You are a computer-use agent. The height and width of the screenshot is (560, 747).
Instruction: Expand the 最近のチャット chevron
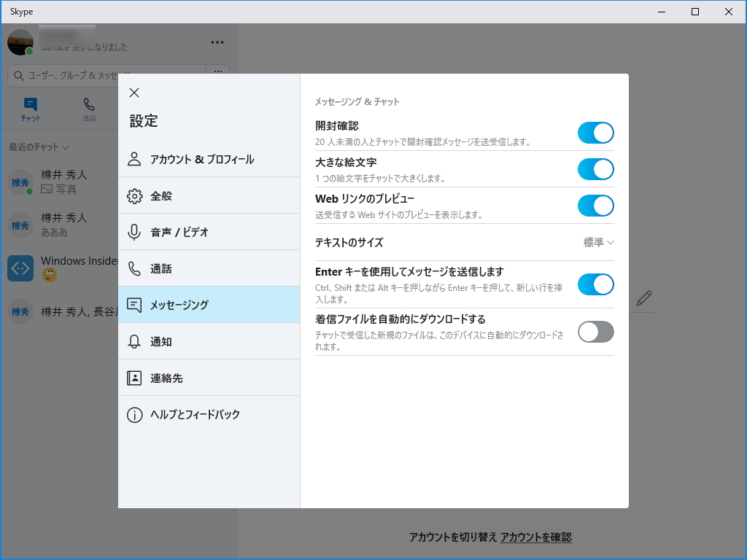(66, 147)
